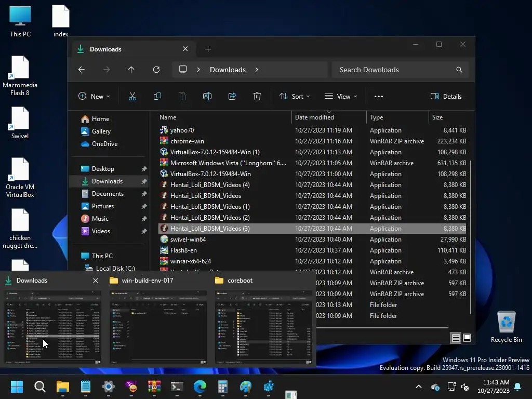
Task: Open the Start menu
Action: click(17, 387)
